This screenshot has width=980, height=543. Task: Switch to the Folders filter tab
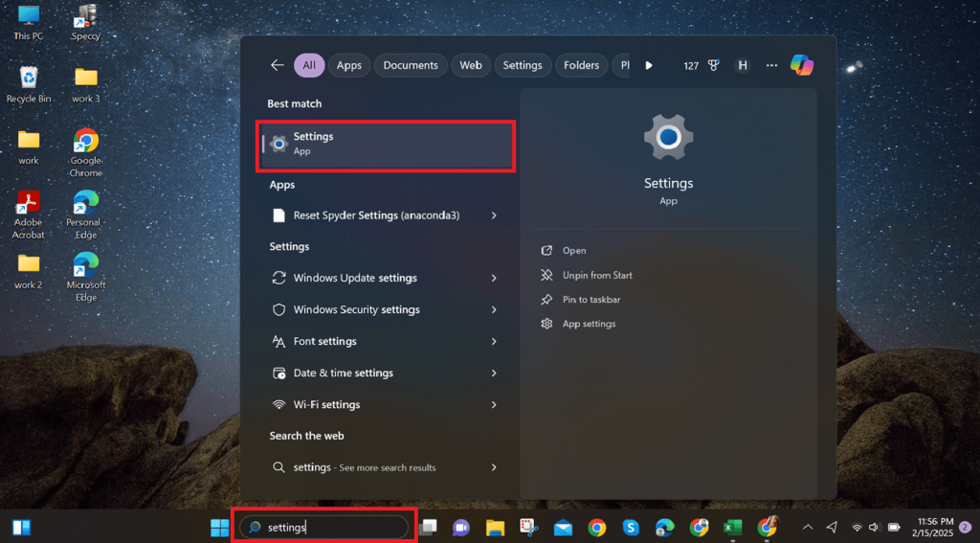point(581,65)
